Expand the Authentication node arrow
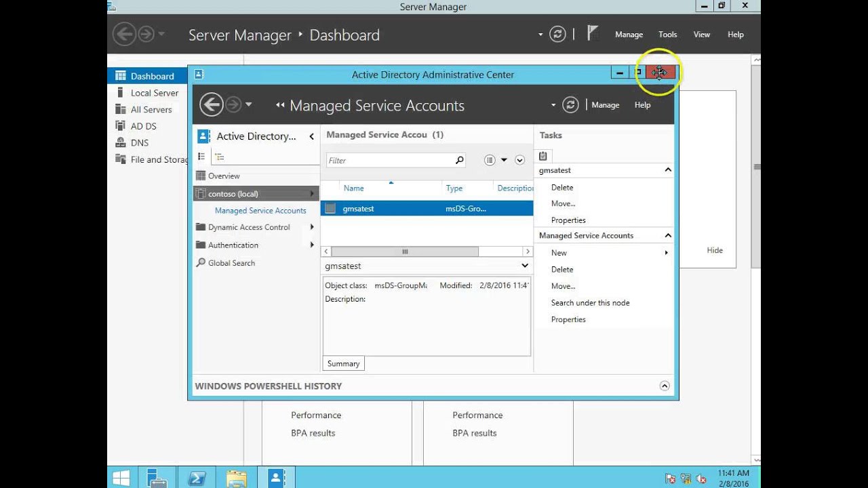 tap(312, 245)
